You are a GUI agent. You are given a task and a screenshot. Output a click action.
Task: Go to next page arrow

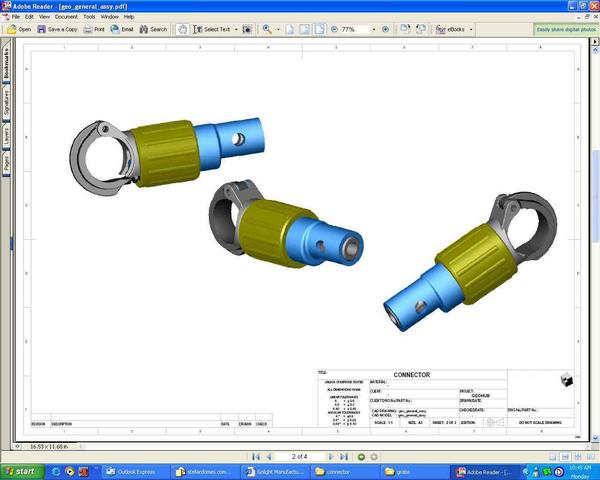[x=331, y=457]
